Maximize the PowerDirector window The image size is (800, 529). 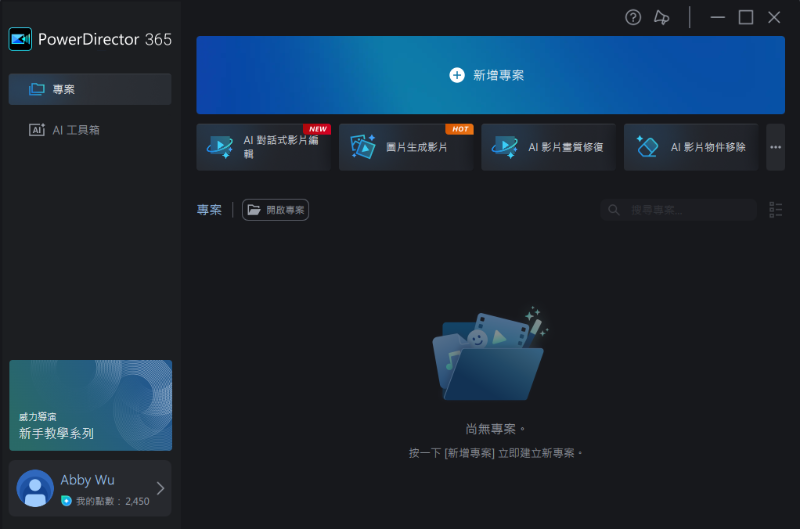click(746, 17)
